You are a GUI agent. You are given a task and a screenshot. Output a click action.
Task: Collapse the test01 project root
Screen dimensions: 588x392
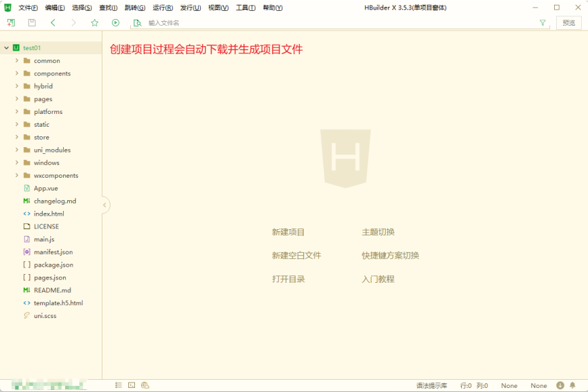coord(6,47)
